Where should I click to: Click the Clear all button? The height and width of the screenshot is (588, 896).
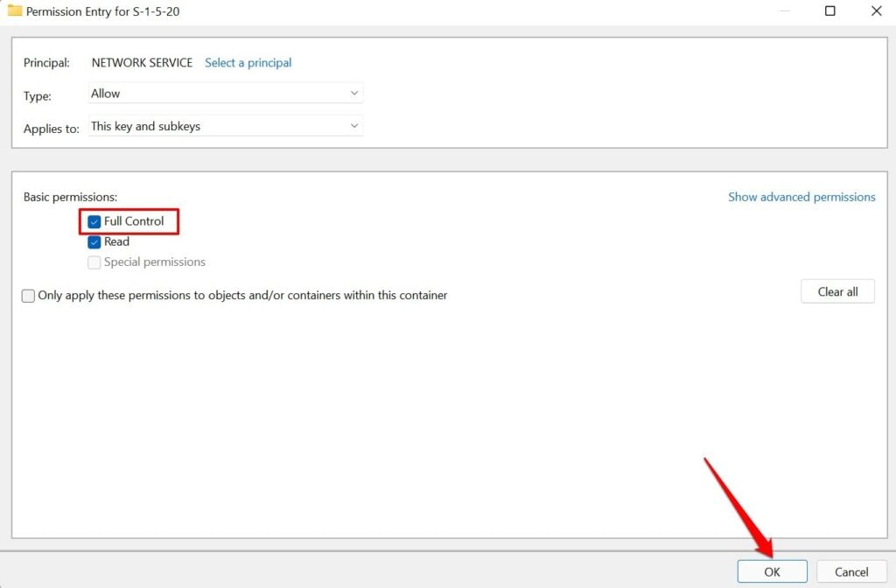click(x=837, y=291)
